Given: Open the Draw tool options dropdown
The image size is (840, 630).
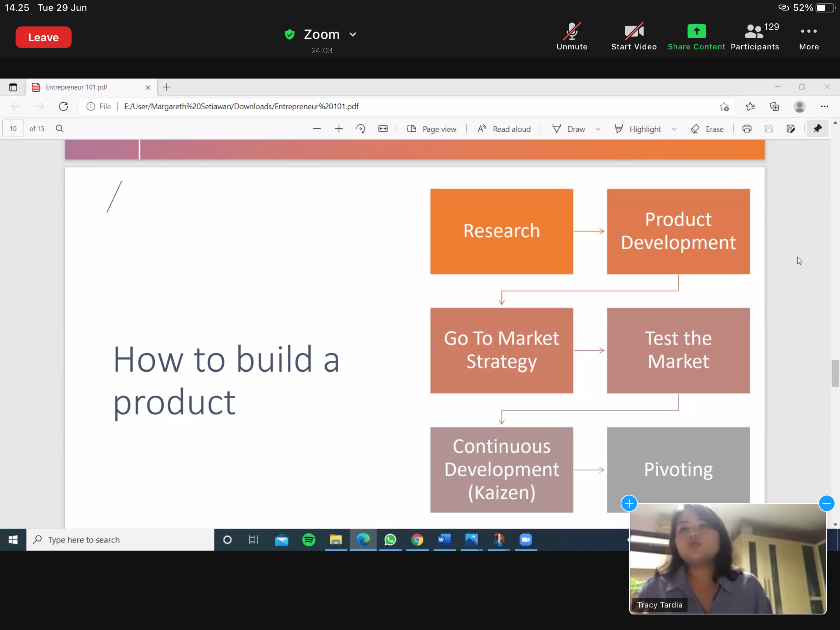Looking at the screenshot, I should (x=598, y=129).
